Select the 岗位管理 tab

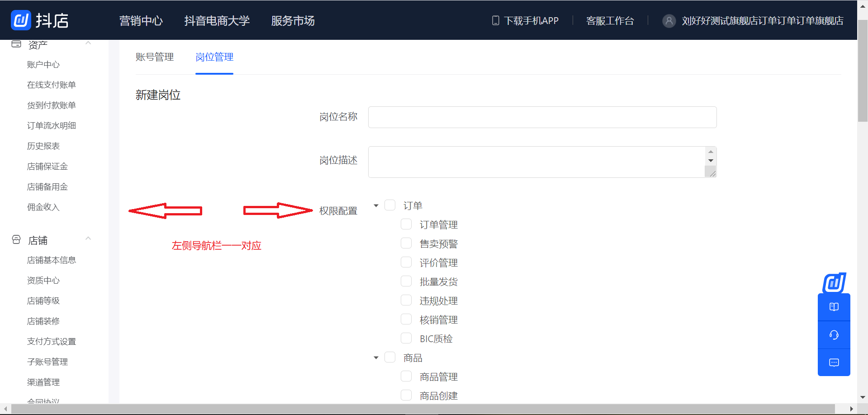(x=214, y=57)
